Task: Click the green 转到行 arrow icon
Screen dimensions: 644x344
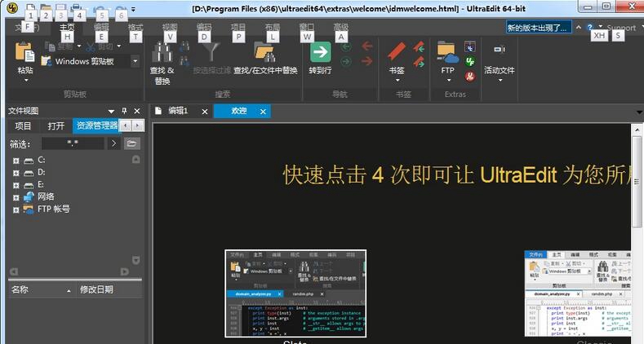Action: point(320,52)
